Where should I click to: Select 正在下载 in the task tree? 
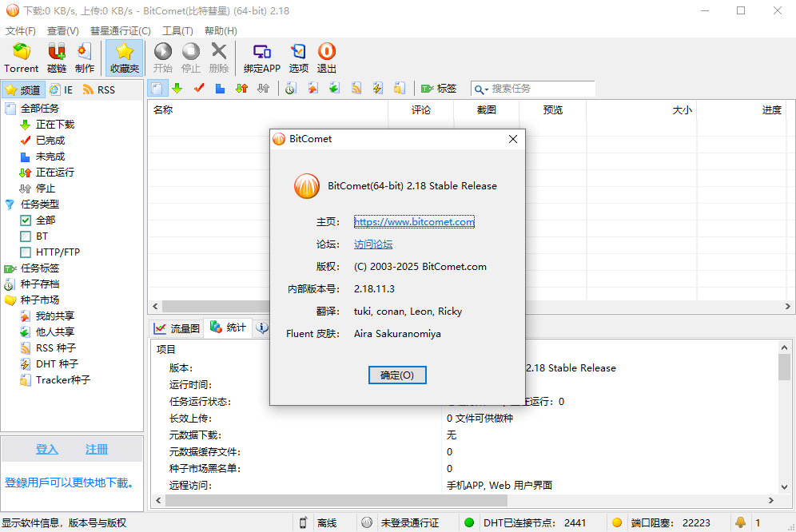[x=54, y=125]
